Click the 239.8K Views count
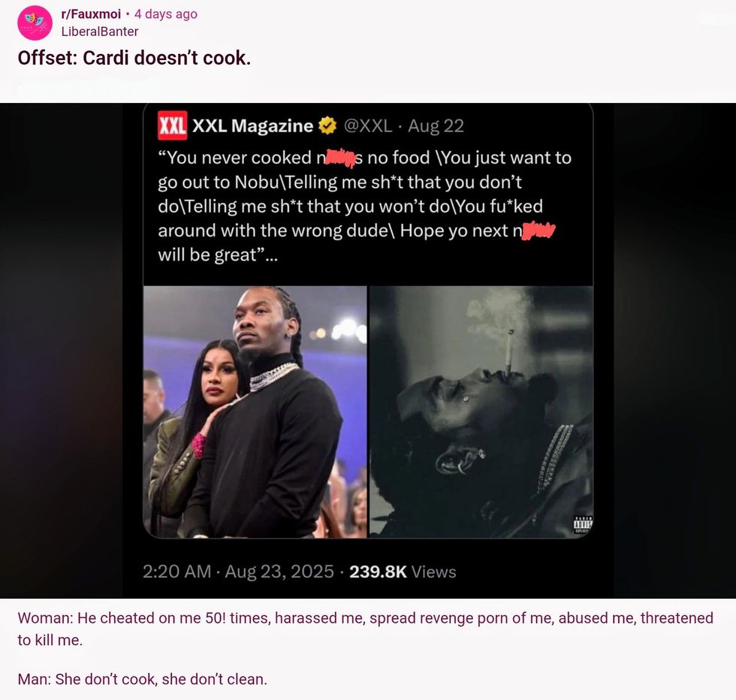 click(403, 572)
